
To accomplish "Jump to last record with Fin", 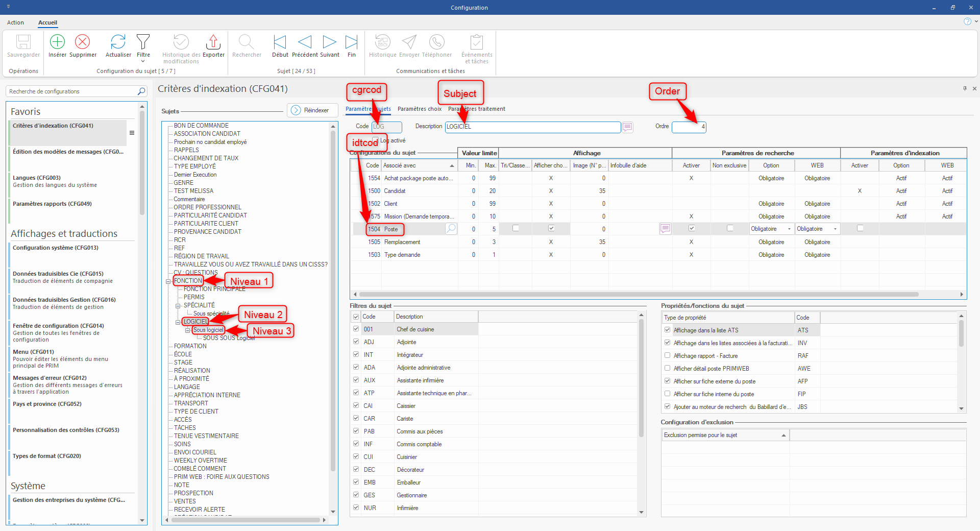I will (x=351, y=42).
